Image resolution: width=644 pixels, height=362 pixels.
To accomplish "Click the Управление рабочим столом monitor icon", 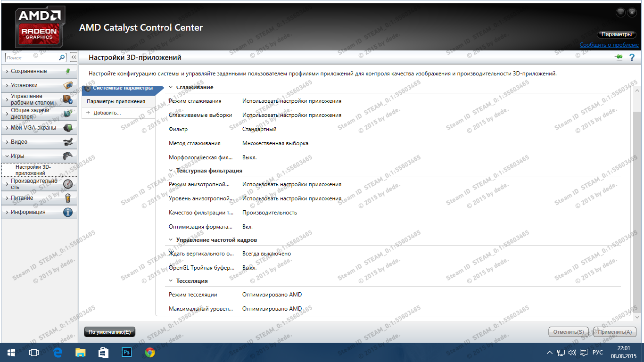I will 67,99.
